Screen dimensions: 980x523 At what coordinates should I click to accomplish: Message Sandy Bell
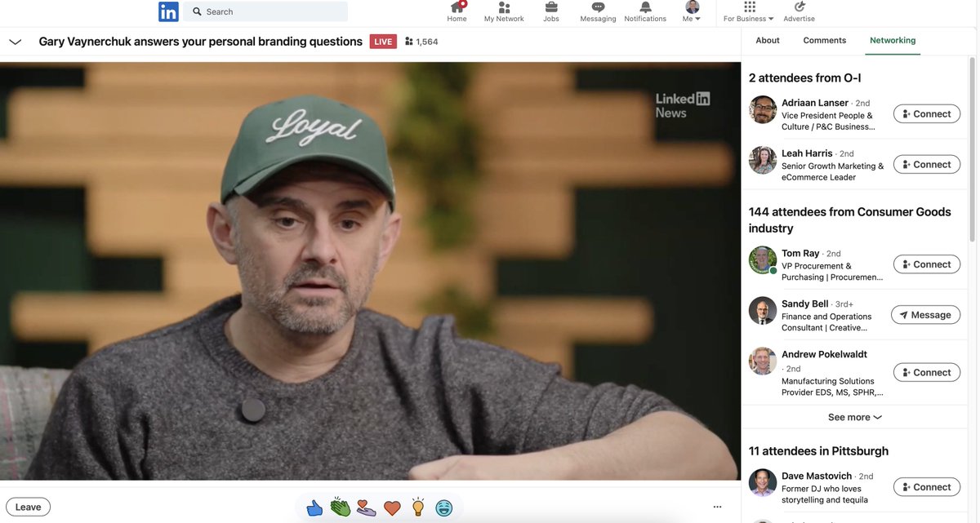point(925,315)
